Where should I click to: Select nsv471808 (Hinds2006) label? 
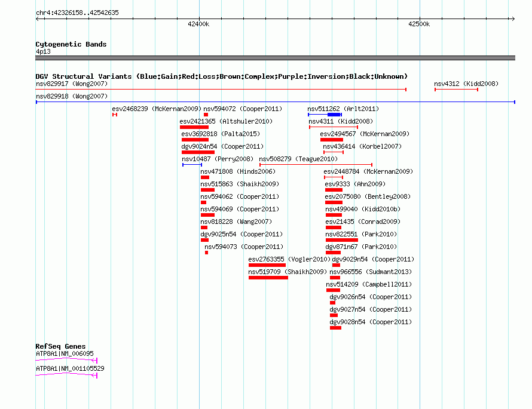click(x=238, y=171)
